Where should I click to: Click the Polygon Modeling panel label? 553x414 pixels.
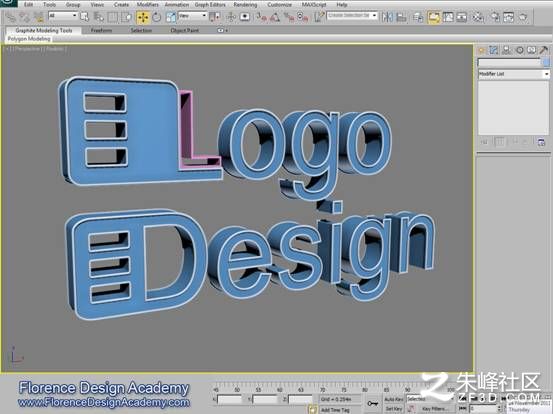pyautogui.click(x=29, y=39)
